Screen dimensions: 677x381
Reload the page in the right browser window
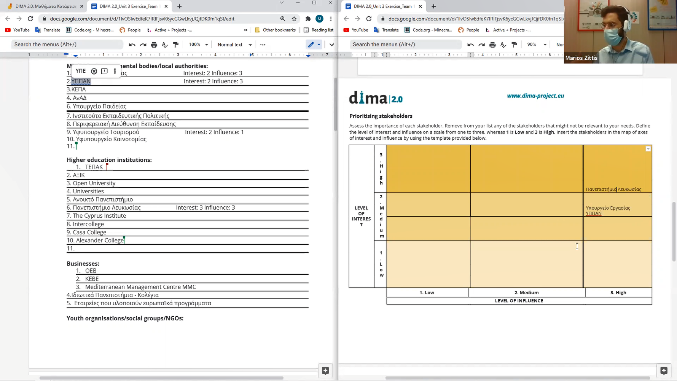[x=369, y=19]
